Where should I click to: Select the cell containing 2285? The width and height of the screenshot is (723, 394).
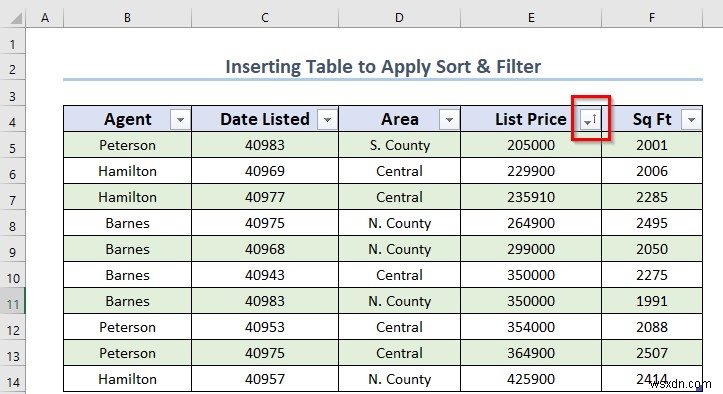click(x=652, y=197)
